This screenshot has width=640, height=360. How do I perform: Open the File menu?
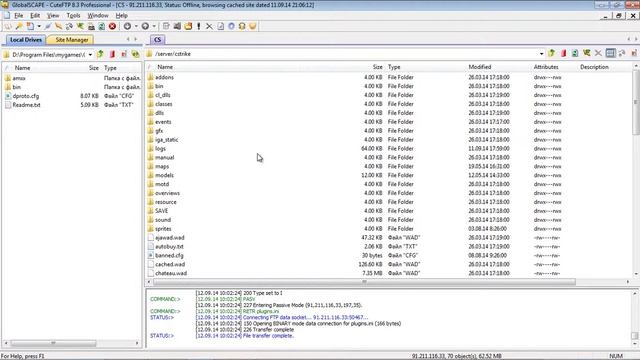(x=19, y=16)
